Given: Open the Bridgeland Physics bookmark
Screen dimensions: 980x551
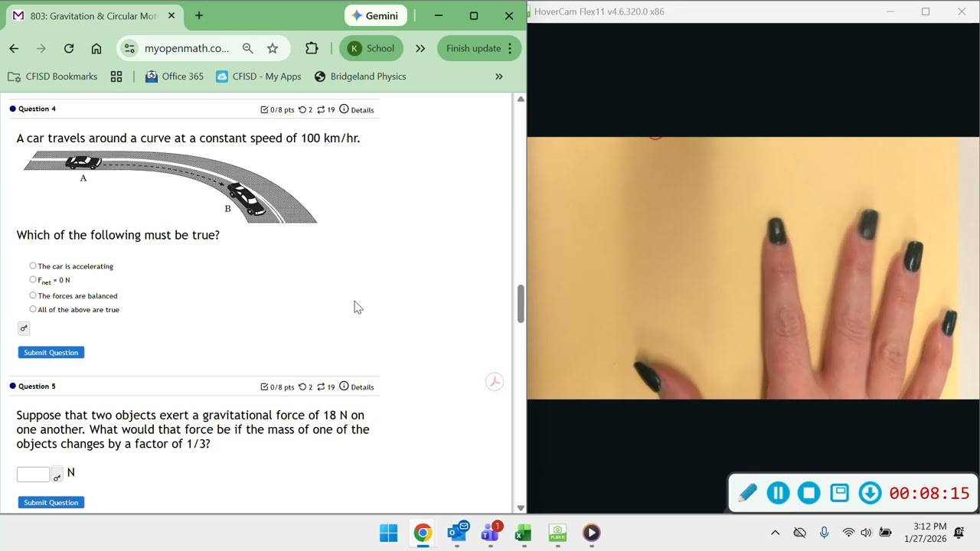Looking at the screenshot, I should click(360, 77).
